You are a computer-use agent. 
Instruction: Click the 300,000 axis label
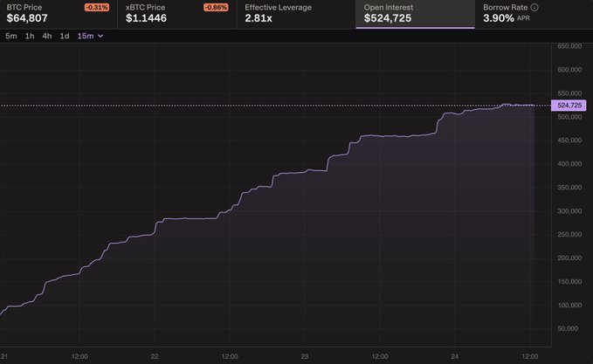click(x=569, y=211)
